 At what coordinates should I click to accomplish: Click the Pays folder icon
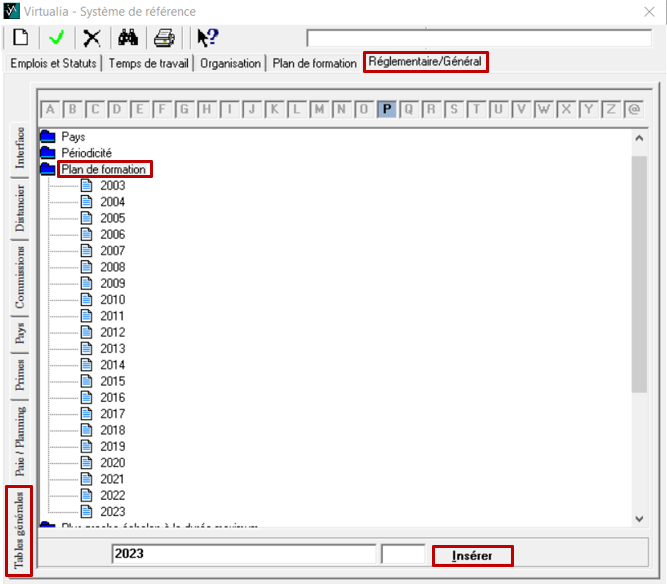click(47, 136)
